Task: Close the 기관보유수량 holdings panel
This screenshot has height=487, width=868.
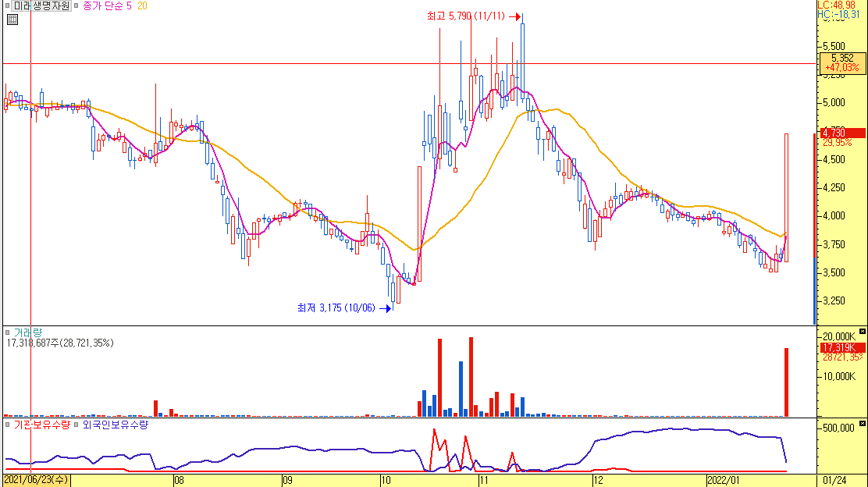Action: coord(862,423)
